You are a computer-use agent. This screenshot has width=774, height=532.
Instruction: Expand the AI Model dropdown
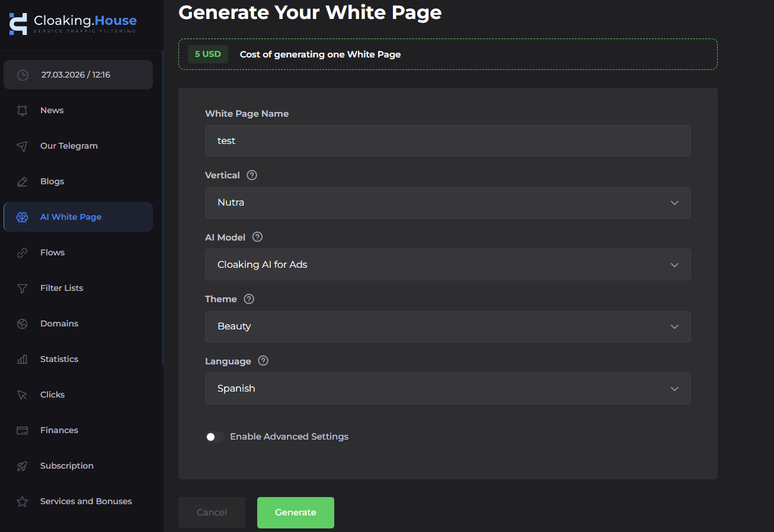coord(447,264)
